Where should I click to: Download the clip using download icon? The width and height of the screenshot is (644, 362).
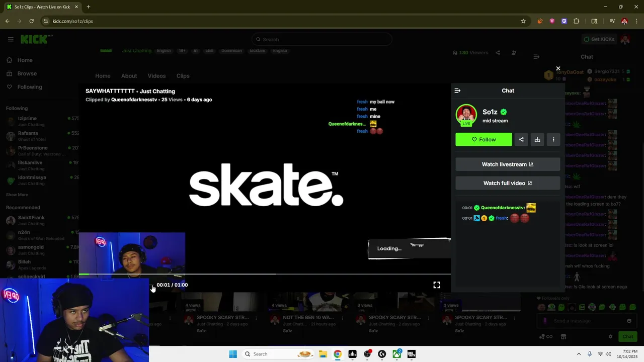click(x=537, y=140)
